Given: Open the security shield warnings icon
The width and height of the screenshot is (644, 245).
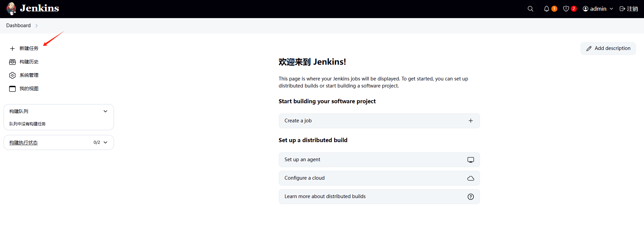Looking at the screenshot, I should [x=566, y=9].
